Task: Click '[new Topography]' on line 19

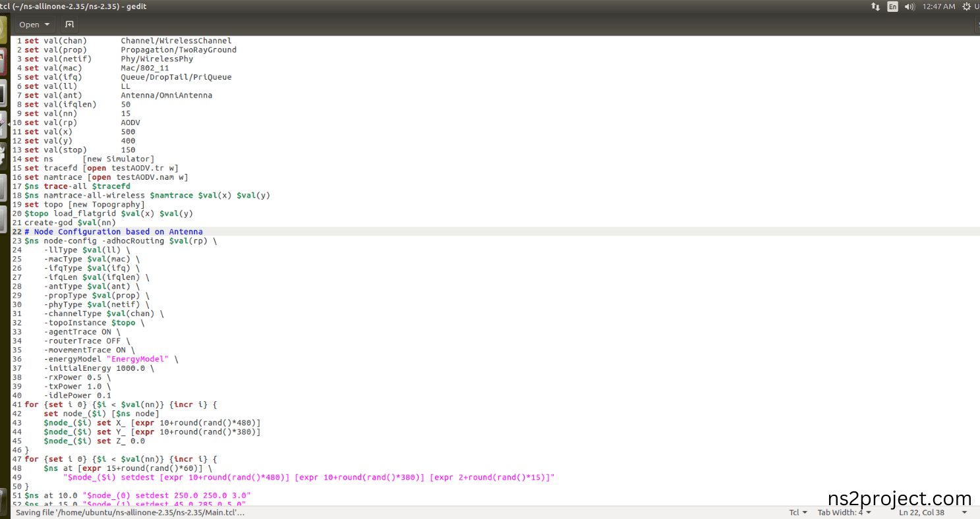Action: [x=107, y=205]
